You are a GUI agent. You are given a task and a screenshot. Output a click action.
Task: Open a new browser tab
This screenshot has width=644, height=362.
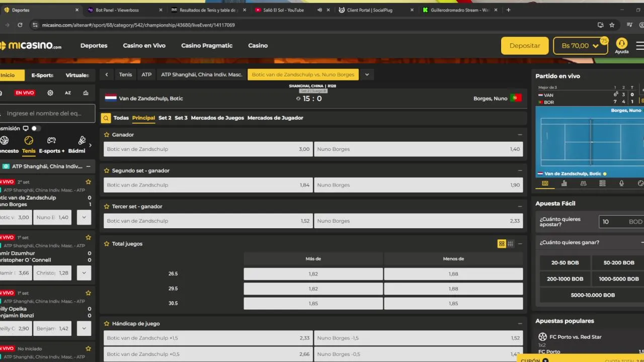click(508, 10)
